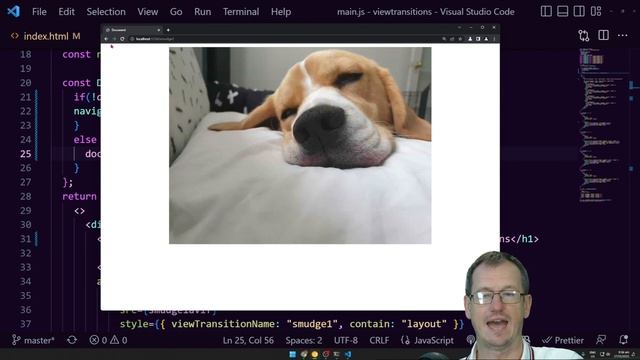Open source control changes for this file

[584, 36]
